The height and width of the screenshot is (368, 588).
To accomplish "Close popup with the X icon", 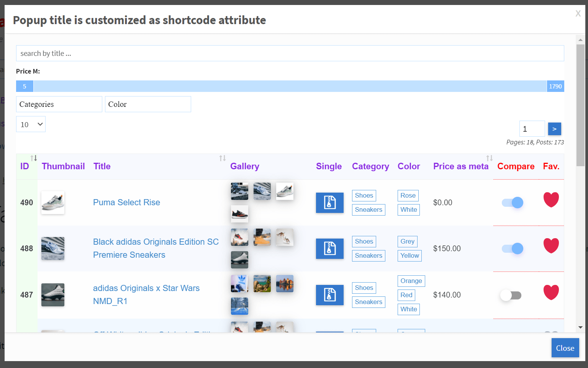I will (x=578, y=14).
